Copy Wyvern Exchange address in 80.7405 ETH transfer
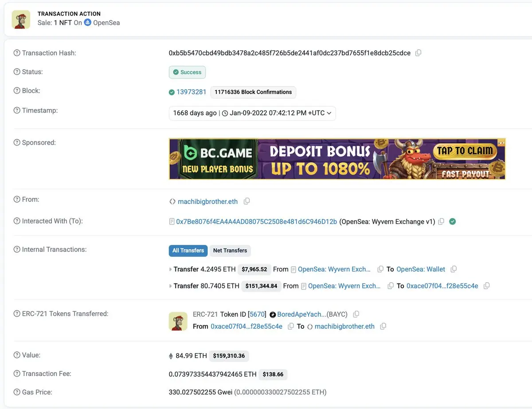The width and height of the screenshot is (532, 409). 391,286
